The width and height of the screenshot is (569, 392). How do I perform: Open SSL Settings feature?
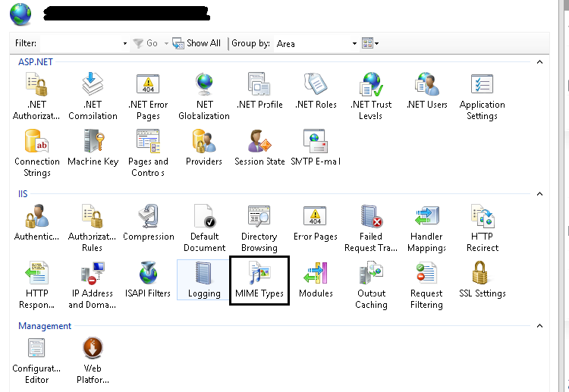pyautogui.click(x=483, y=280)
